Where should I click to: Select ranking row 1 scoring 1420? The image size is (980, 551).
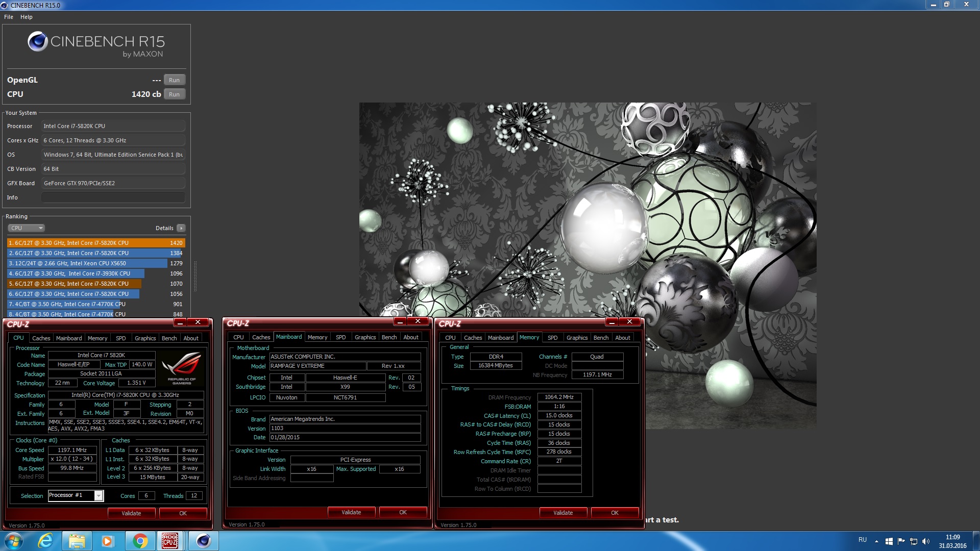pos(96,243)
